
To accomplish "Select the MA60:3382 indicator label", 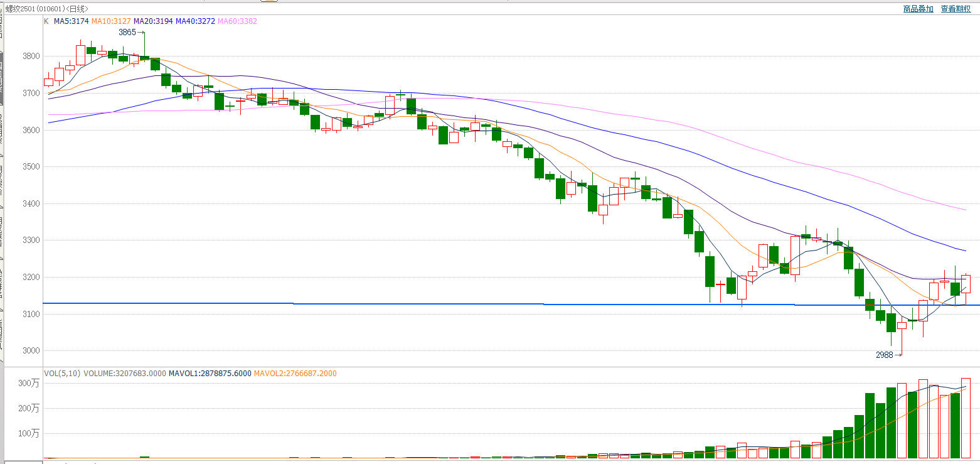I will coord(237,21).
